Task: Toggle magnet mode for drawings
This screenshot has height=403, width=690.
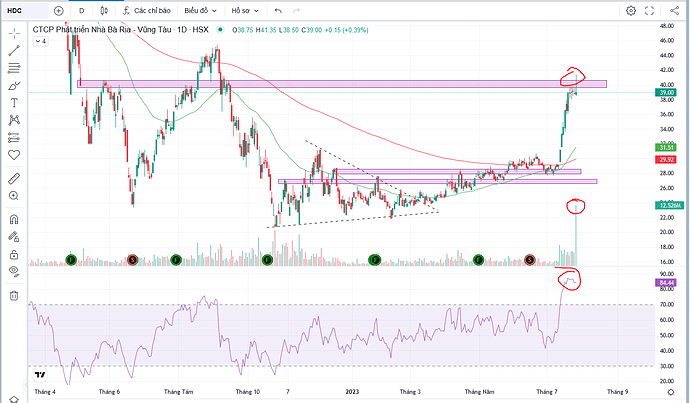Action: 14,219
